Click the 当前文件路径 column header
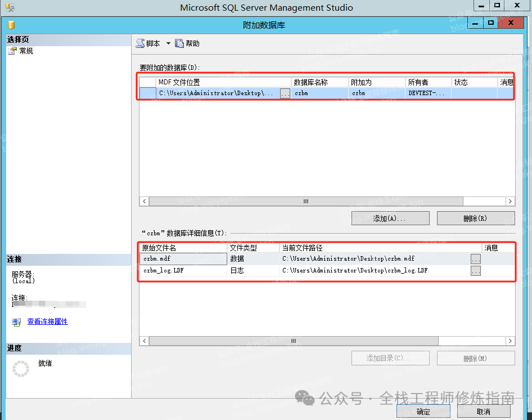Screen dimensions: 532x420 [380, 248]
